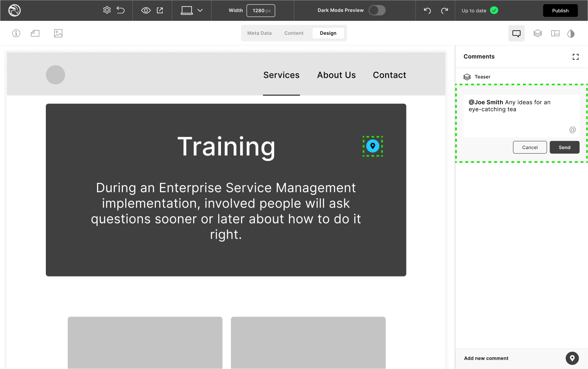This screenshot has width=588, height=369.
Task: Open the image assets icon
Action: (58, 33)
